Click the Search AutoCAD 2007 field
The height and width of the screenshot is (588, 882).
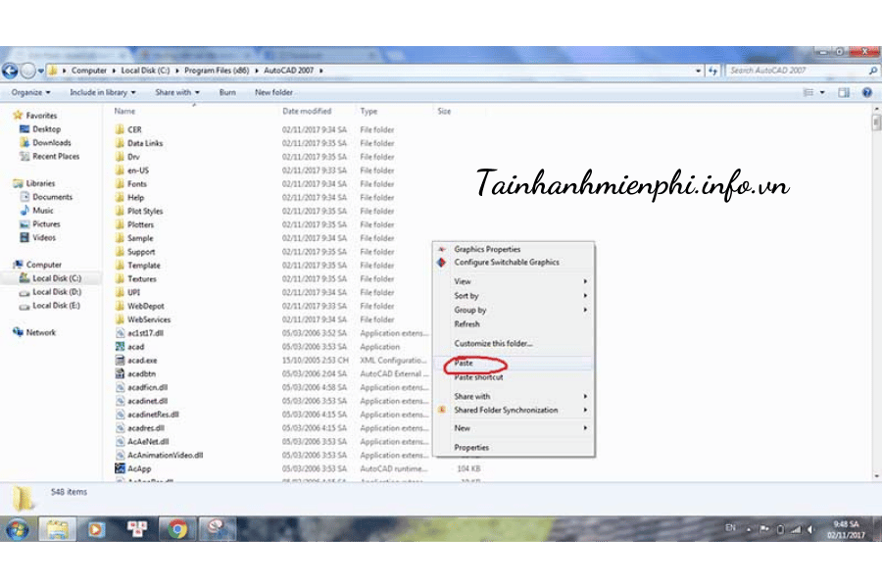pos(794,71)
